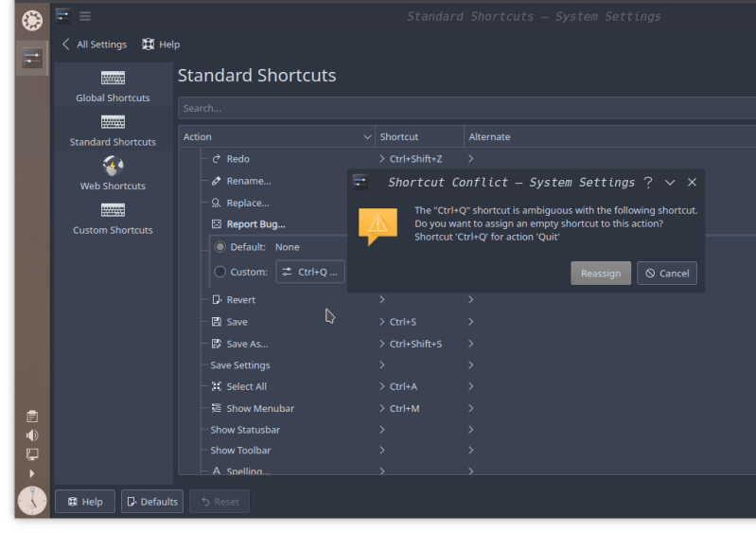Expand Show Toolbar alternate chevron
This screenshot has width=756, height=533.
coord(471,451)
